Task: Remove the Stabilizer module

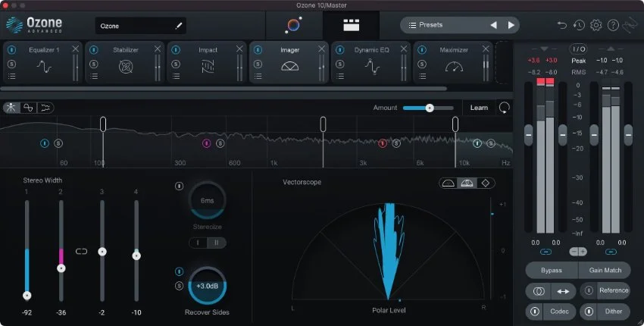Action: [158, 49]
